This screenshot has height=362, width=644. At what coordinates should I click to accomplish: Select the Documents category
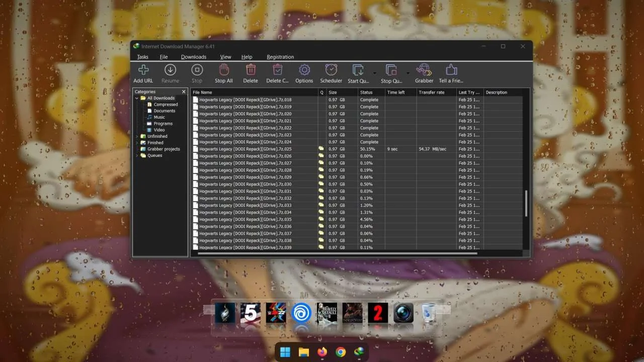[x=165, y=111]
